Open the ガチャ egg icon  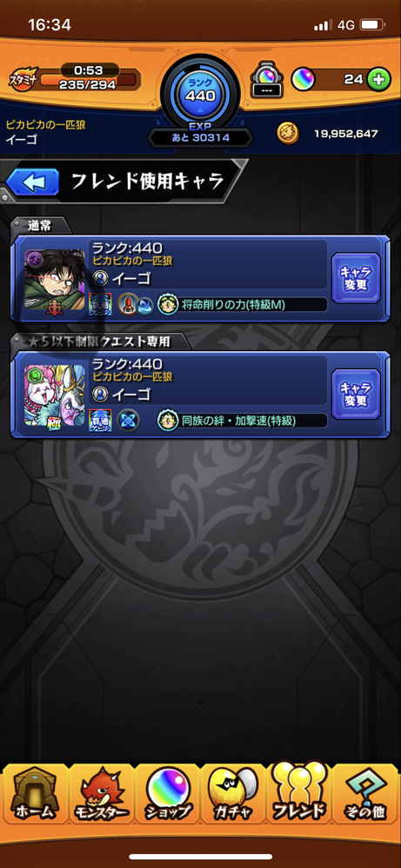(x=233, y=794)
